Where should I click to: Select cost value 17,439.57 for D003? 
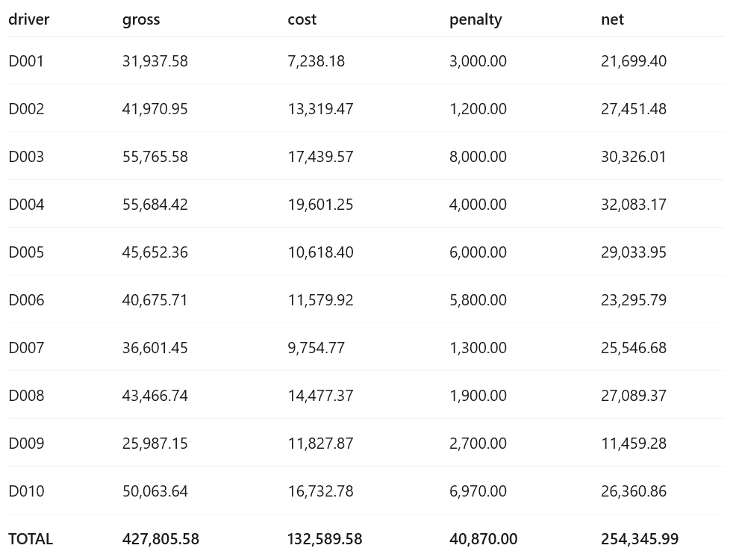pyautogui.click(x=320, y=157)
